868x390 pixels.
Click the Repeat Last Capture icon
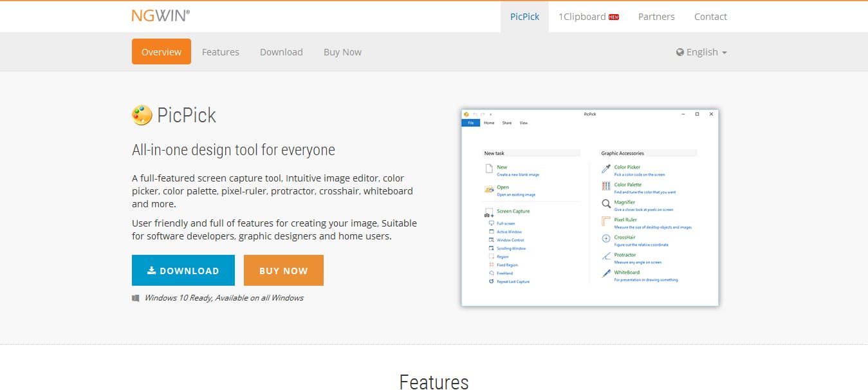[492, 282]
